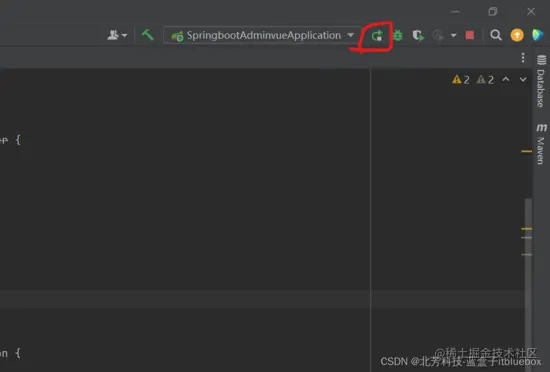Image resolution: width=550 pixels, height=372 pixels.
Task: Open Search Everywhere magnifier icon
Action: coord(496,35)
